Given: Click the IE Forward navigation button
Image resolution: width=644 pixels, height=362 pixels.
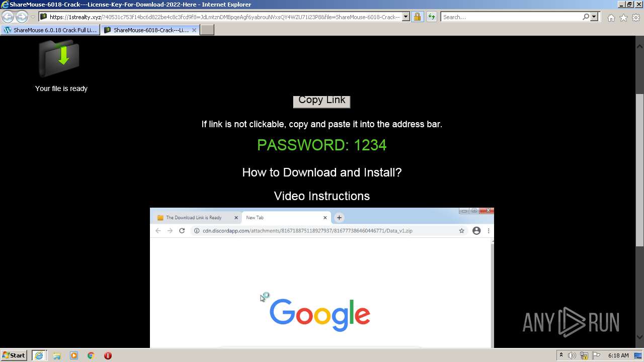Looking at the screenshot, I should click(x=22, y=17).
